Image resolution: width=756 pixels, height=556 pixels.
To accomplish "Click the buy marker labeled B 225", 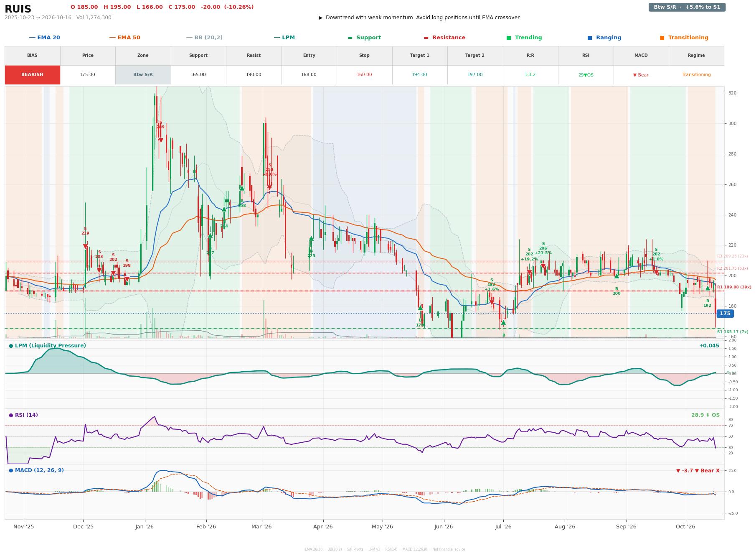I will tap(311, 238).
